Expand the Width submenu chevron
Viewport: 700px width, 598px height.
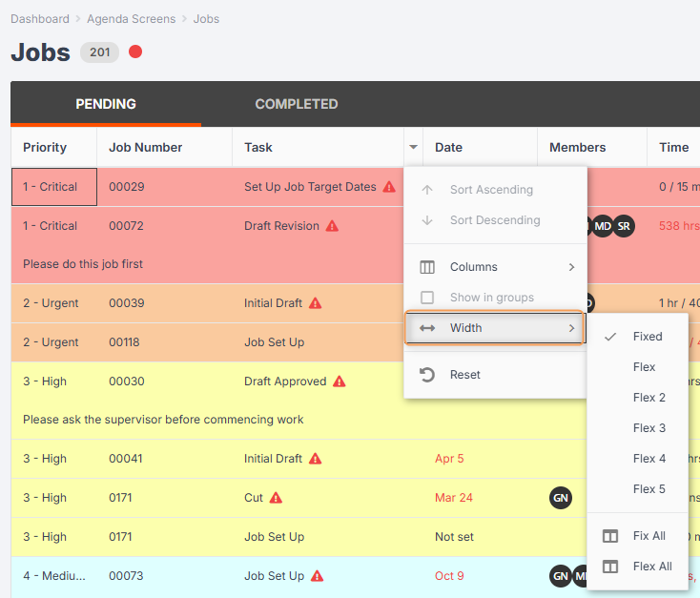point(572,328)
